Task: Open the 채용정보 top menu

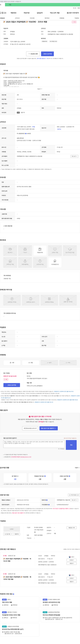Action: point(13,13)
